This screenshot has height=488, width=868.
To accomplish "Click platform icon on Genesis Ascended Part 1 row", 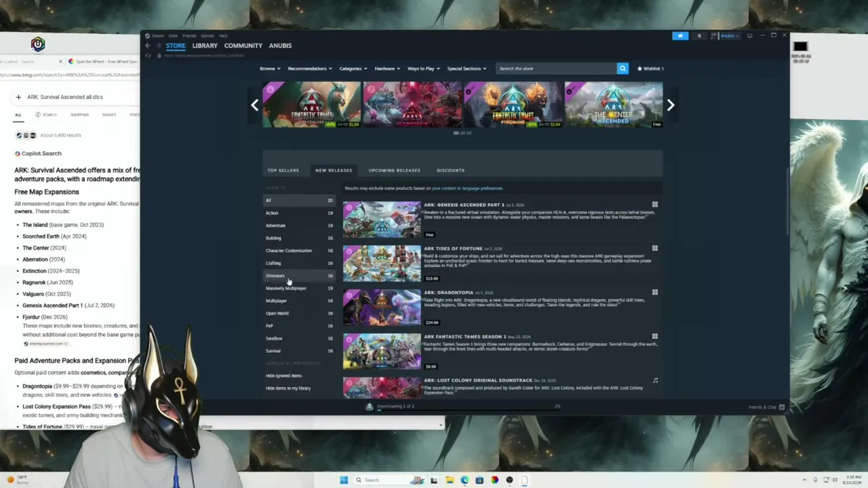I will [x=654, y=204].
